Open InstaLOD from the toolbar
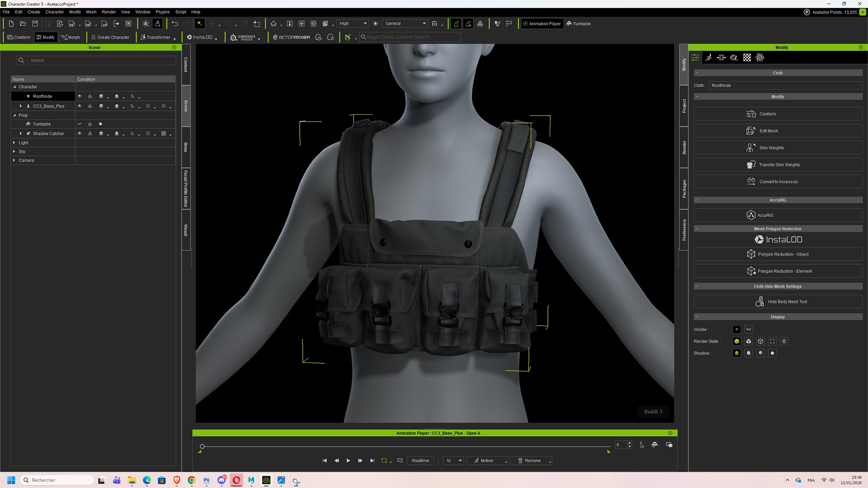Viewport: 868px width, 488px height. coord(200,37)
